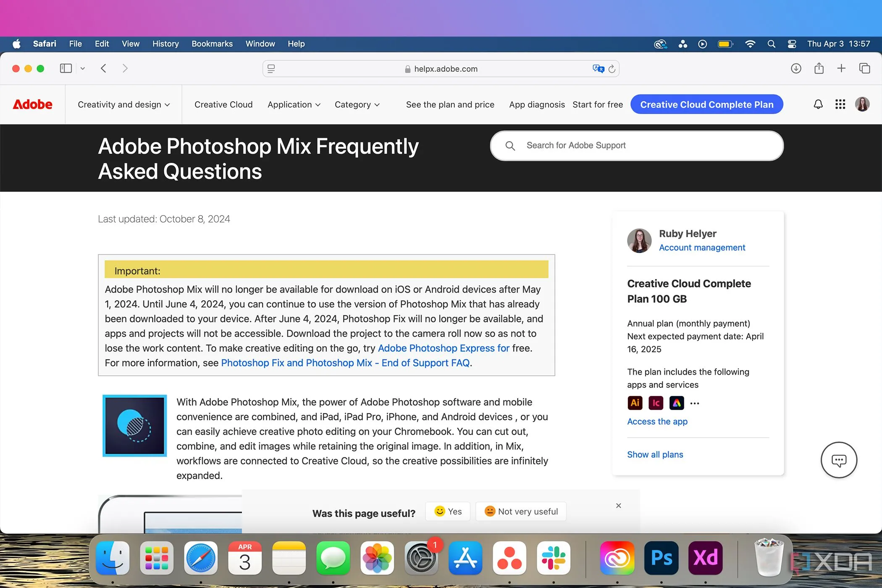
Task: Click Creative Cloud Complete Plan button
Action: [x=706, y=105]
